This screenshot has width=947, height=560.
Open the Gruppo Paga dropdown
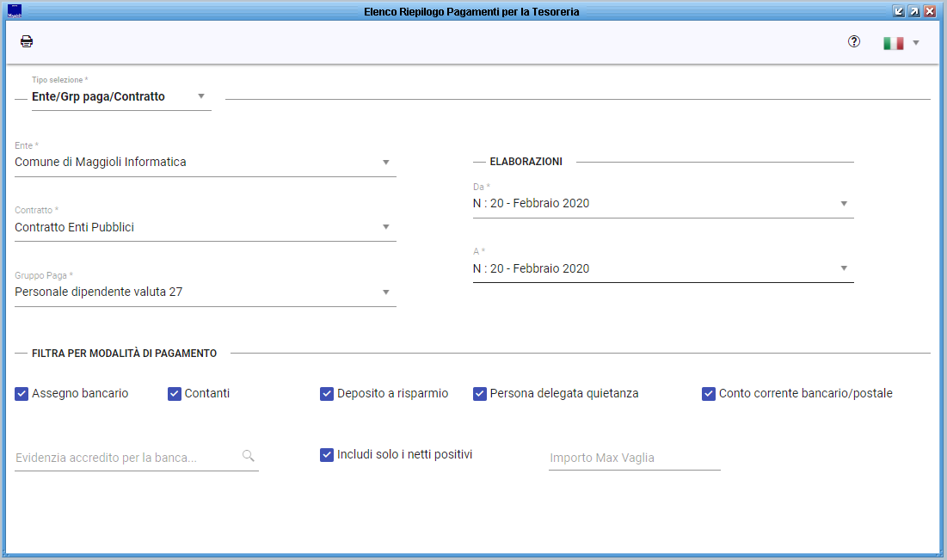[x=206, y=292]
